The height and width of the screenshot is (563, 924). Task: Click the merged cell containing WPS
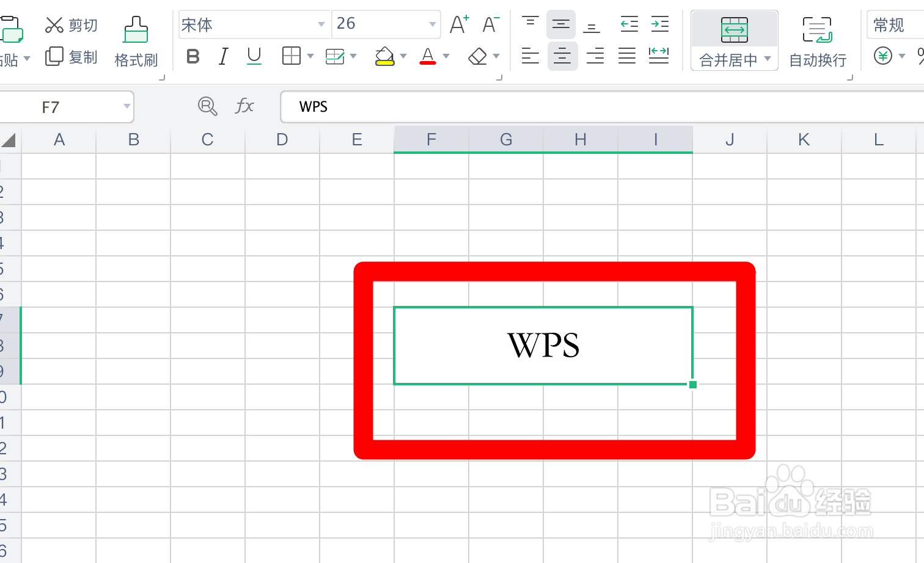tap(543, 346)
